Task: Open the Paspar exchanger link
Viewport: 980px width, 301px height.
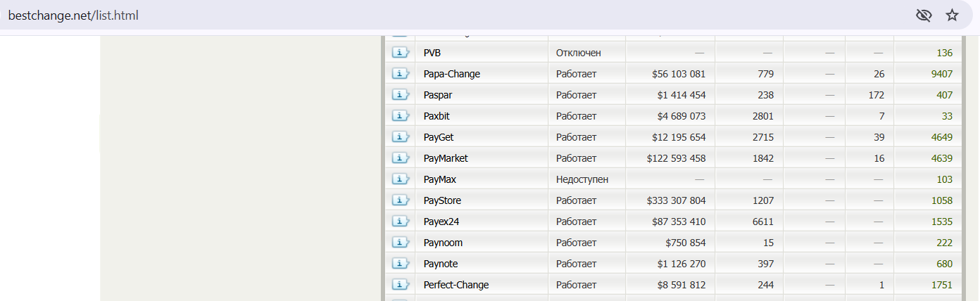Action: click(438, 95)
